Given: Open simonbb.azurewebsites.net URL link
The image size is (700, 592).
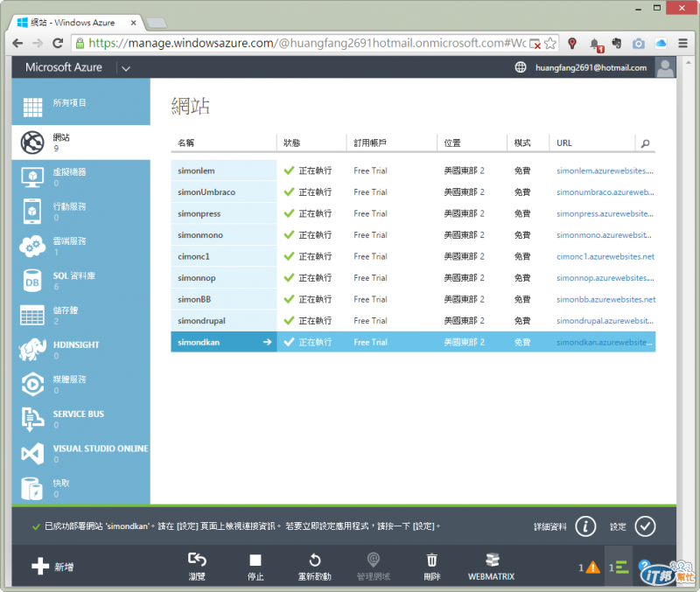Looking at the screenshot, I should [x=605, y=299].
